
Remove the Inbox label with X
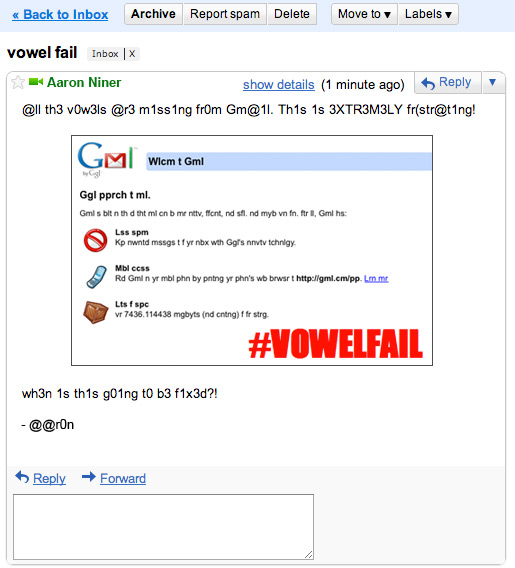tap(132, 54)
